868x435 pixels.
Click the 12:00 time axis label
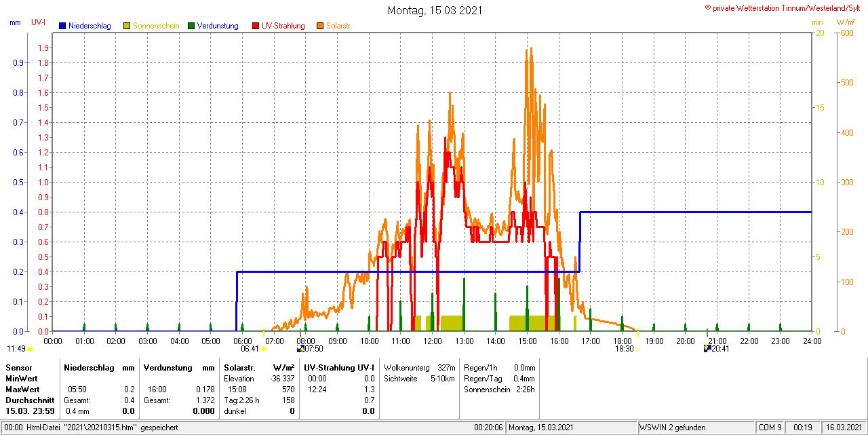click(x=433, y=341)
